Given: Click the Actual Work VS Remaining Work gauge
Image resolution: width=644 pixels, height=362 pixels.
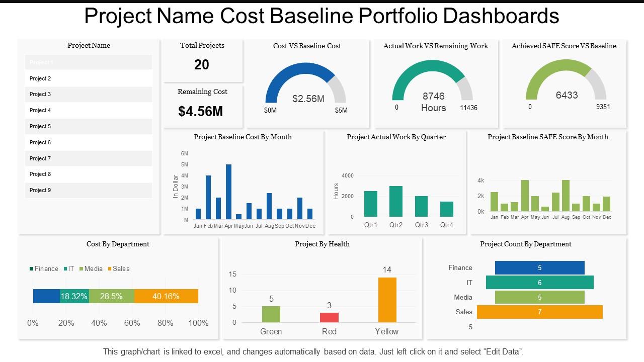Looking at the screenshot, I should tap(433, 83).
